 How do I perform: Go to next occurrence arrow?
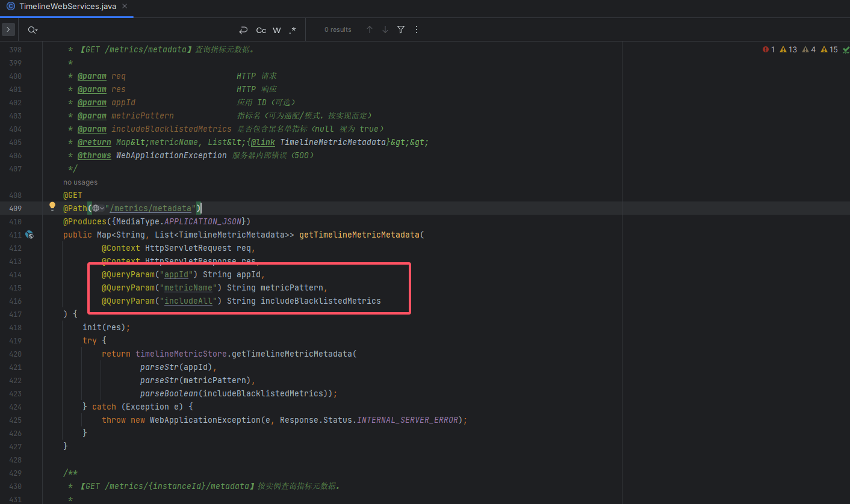[385, 29]
